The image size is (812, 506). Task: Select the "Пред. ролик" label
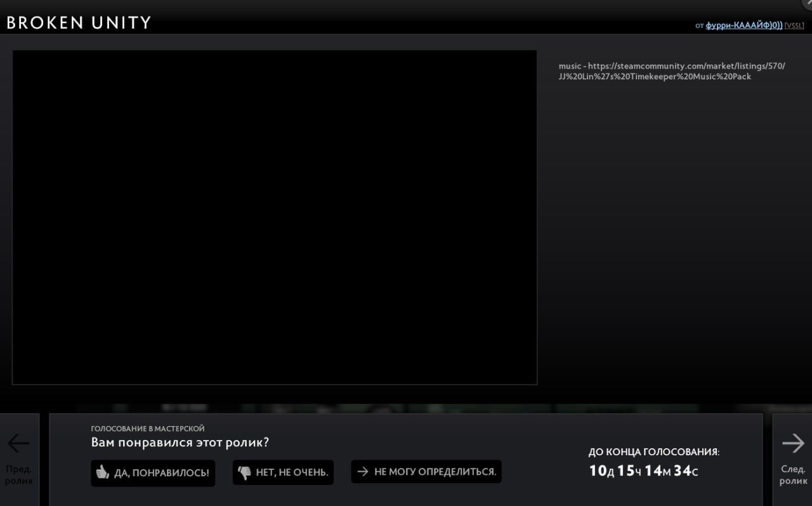(x=18, y=475)
